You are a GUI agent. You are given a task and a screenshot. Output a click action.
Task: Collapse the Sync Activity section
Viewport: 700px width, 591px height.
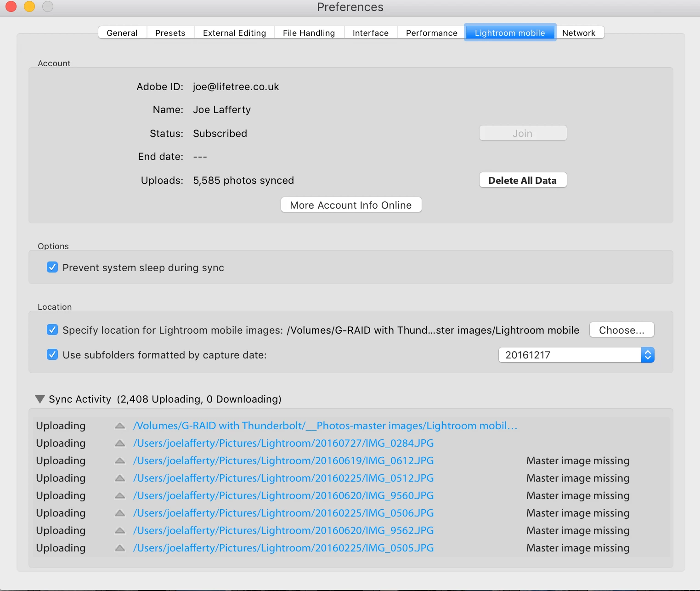pyautogui.click(x=40, y=399)
